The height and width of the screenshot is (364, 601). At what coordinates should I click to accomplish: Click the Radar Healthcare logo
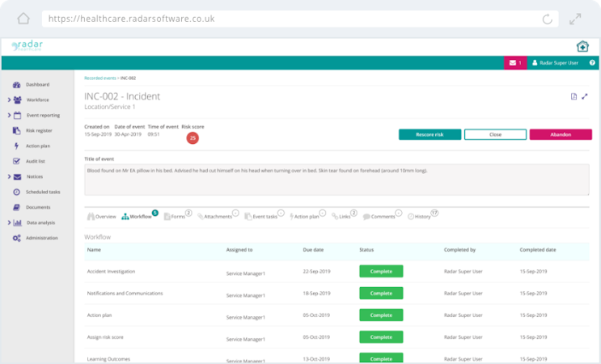point(27,45)
